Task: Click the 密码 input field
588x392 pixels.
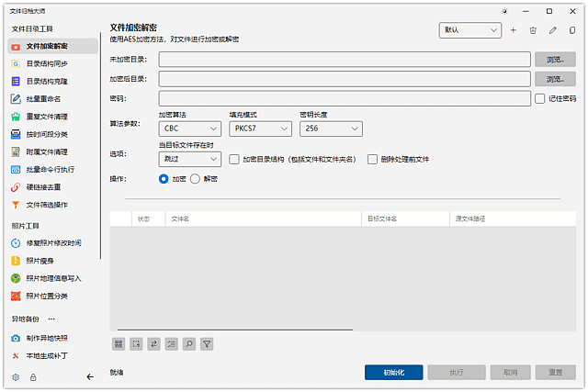Action: tap(345, 98)
